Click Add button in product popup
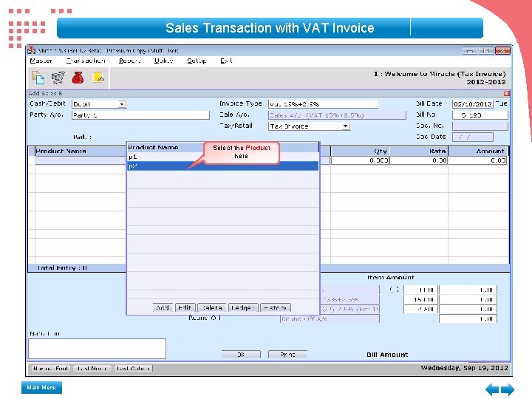This screenshot has width=532, height=399. (x=163, y=307)
